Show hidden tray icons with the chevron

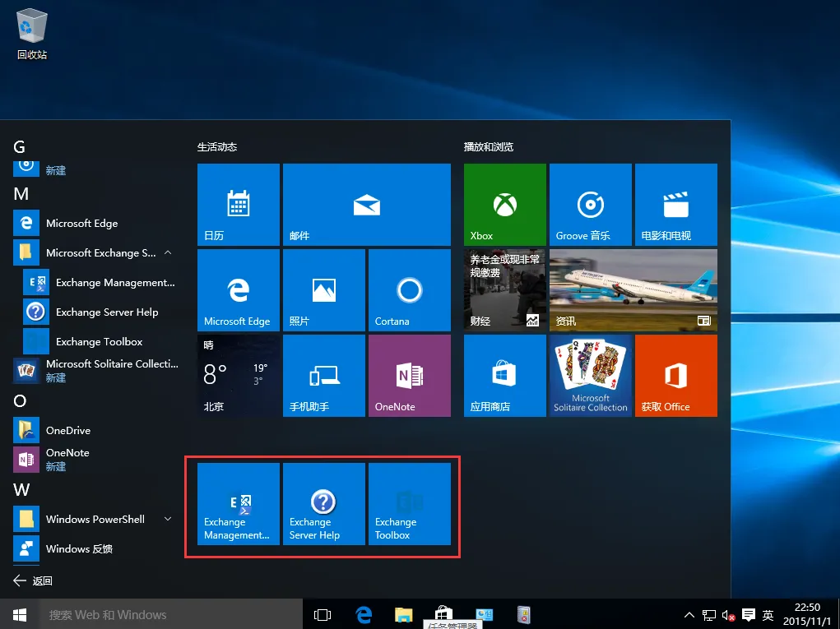[x=689, y=615]
